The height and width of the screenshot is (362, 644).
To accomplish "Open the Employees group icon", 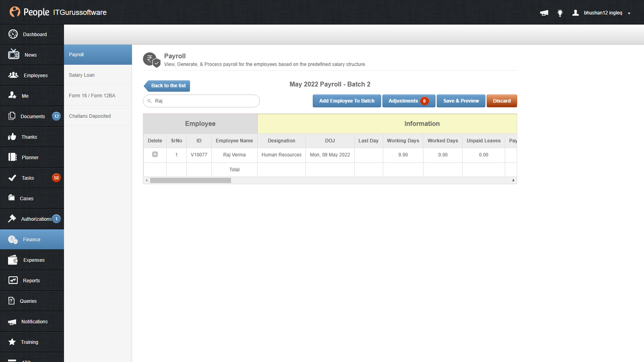I will [13, 75].
